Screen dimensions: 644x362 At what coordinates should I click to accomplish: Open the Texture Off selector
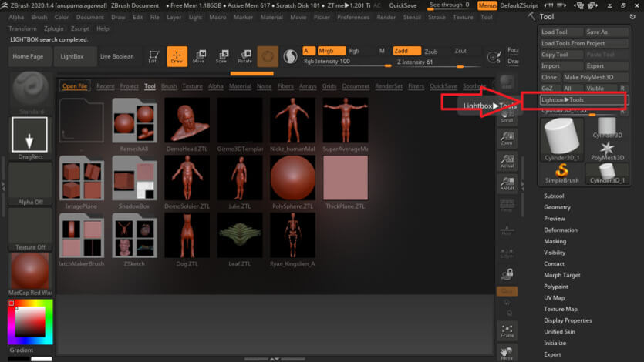(x=30, y=230)
